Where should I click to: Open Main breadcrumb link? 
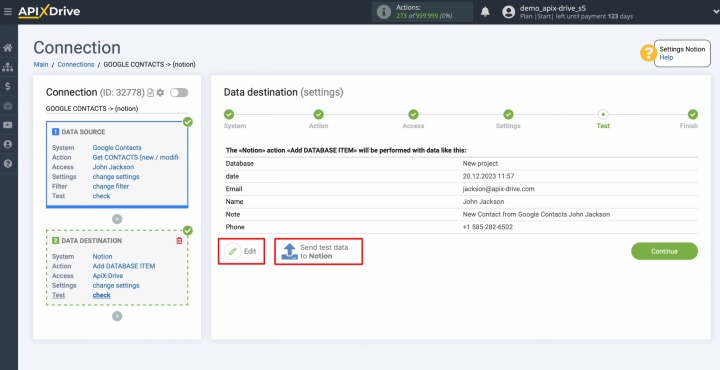(x=41, y=65)
